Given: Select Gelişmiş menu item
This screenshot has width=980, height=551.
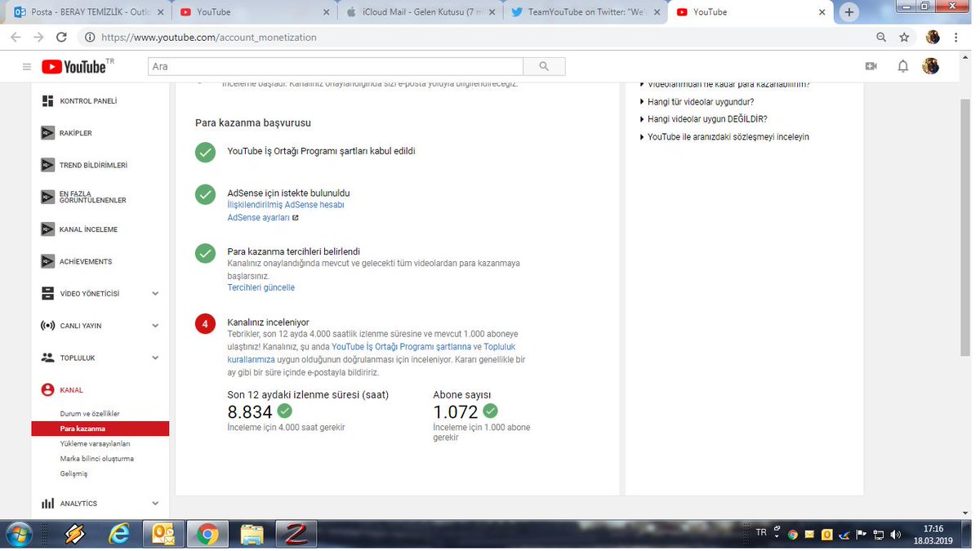Looking at the screenshot, I should coord(73,473).
